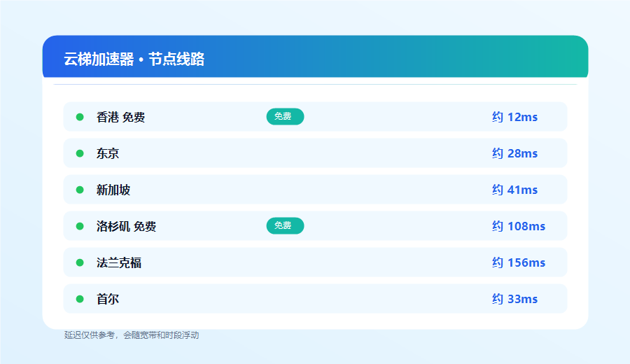
Task: Click the 约 12ms latency value
Action: click(514, 117)
